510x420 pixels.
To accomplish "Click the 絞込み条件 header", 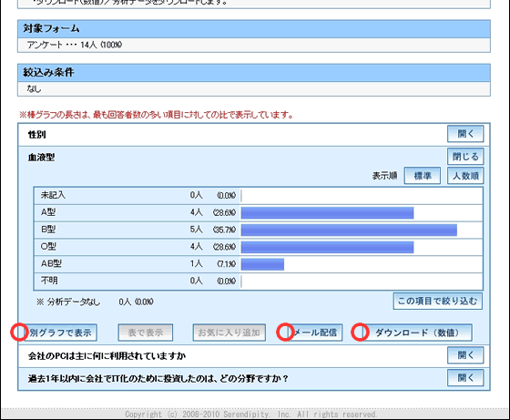I will [x=48, y=72].
